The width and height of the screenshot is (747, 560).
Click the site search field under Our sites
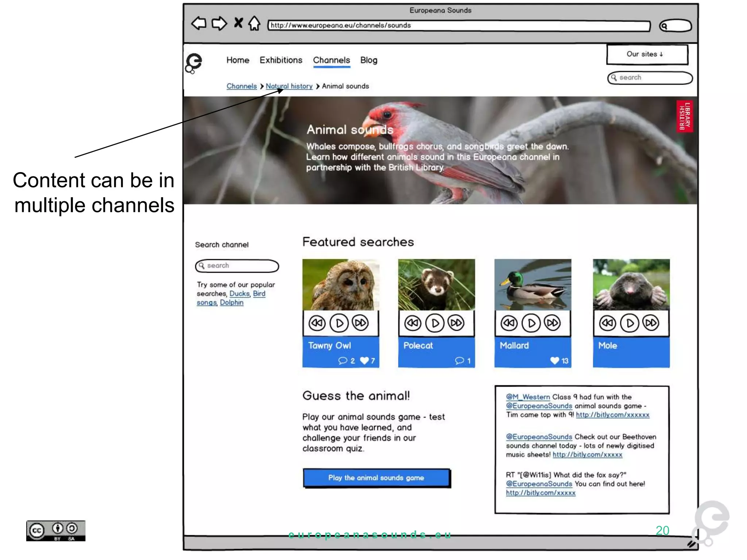(650, 78)
